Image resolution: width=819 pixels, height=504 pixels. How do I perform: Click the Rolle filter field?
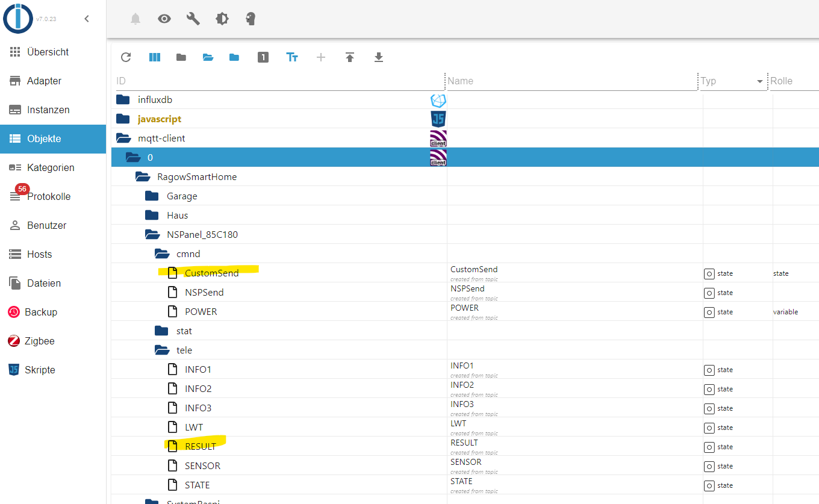(794, 81)
